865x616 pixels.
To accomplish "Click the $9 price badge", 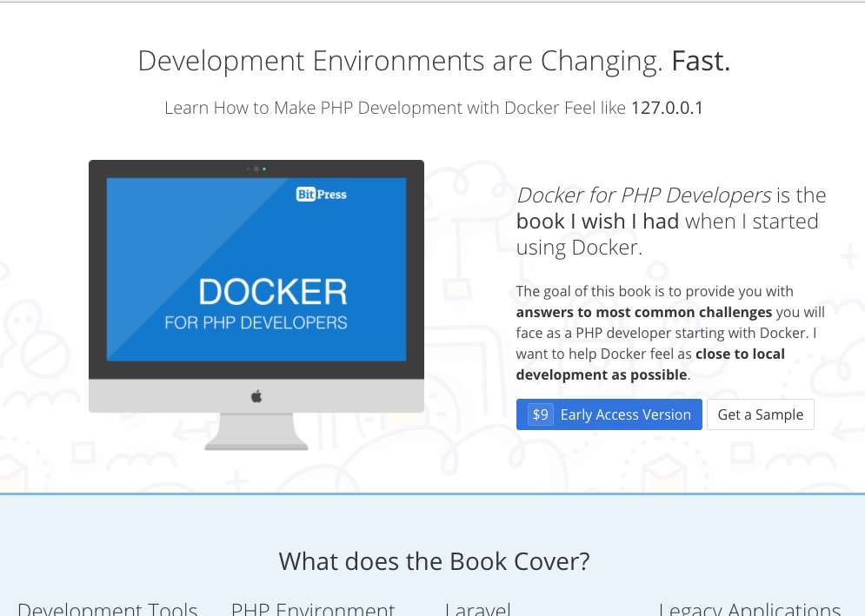I will point(540,414).
